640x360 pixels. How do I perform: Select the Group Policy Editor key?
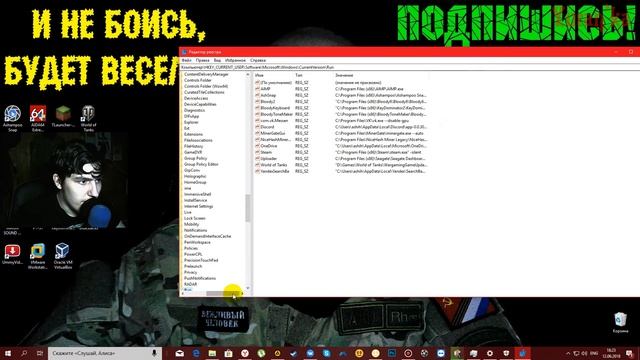(x=201, y=164)
